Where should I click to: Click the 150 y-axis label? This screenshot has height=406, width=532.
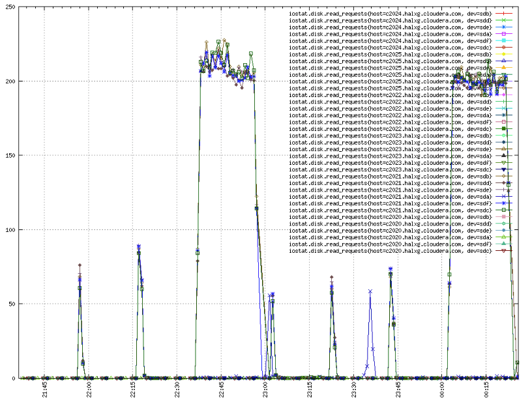pyautogui.click(x=10, y=155)
